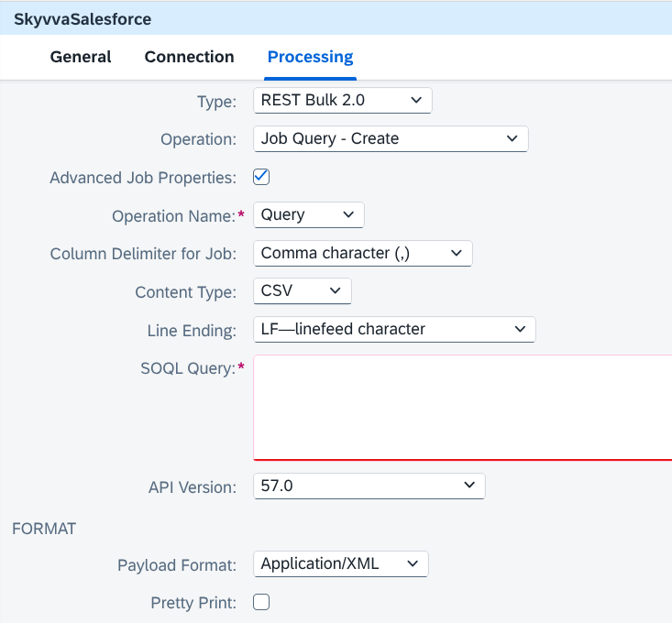Image resolution: width=672 pixels, height=623 pixels.
Task: Click the Content Type label
Action: [x=185, y=292]
